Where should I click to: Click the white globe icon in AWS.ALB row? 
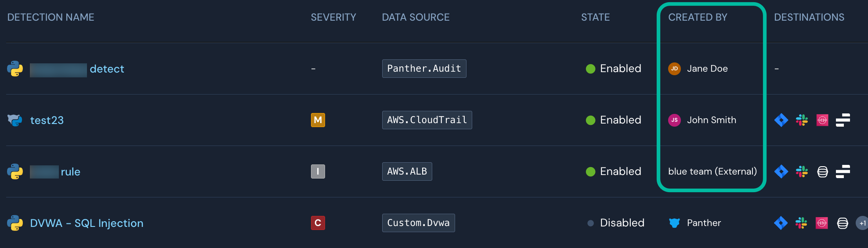[822, 171]
